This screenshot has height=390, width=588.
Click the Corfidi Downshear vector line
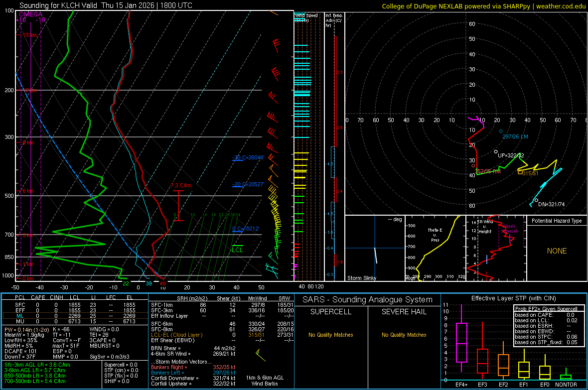(x=193, y=379)
